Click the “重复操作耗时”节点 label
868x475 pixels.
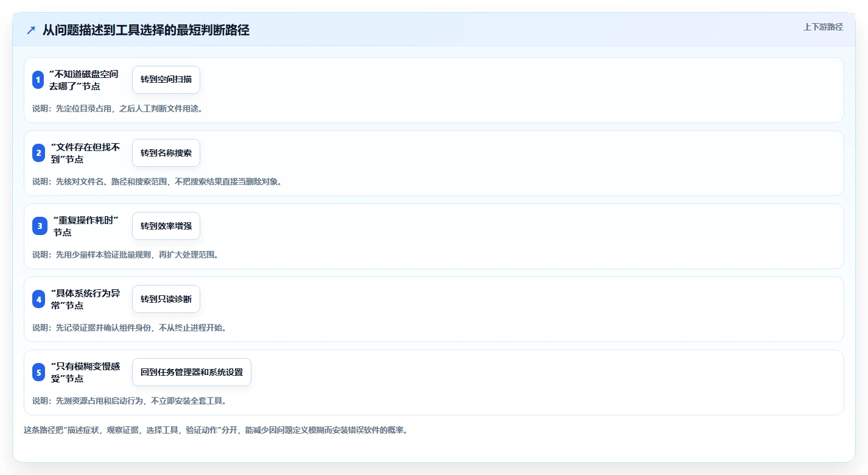point(86,226)
